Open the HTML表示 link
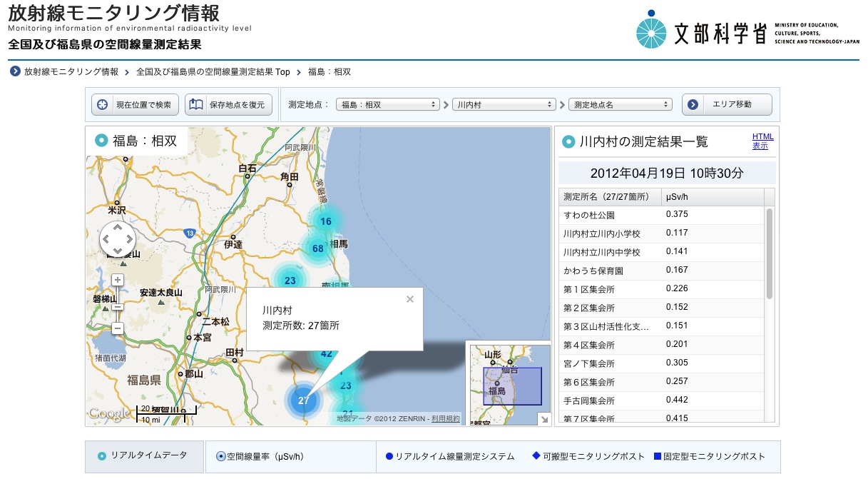Image resolution: width=868 pixels, height=479 pixels. [762, 141]
